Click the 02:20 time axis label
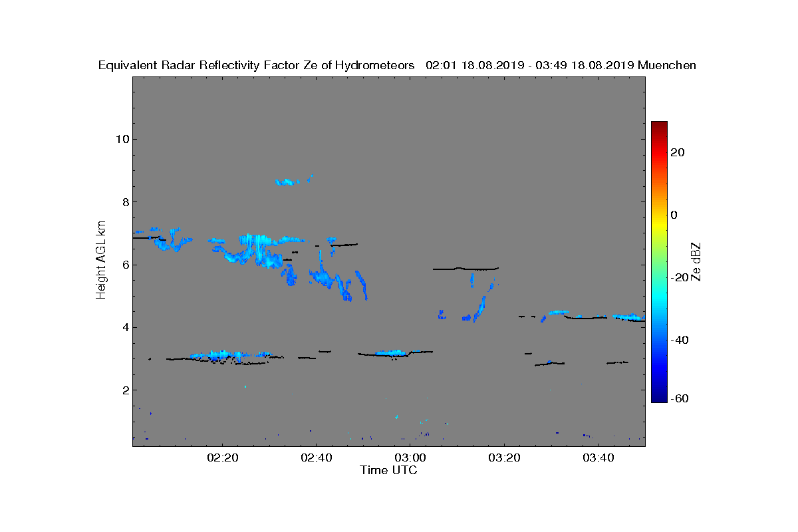The image size is (798, 532). pyautogui.click(x=222, y=458)
